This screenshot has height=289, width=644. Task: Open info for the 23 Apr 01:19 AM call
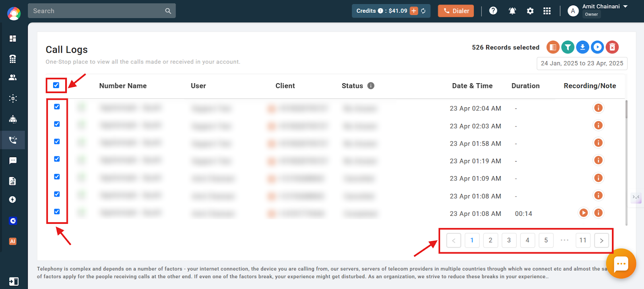coord(599,160)
